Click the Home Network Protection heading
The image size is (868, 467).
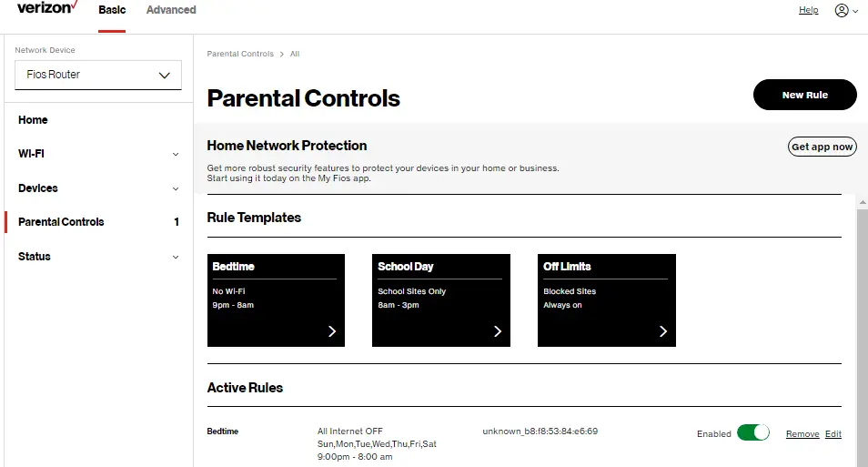(x=287, y=146)
